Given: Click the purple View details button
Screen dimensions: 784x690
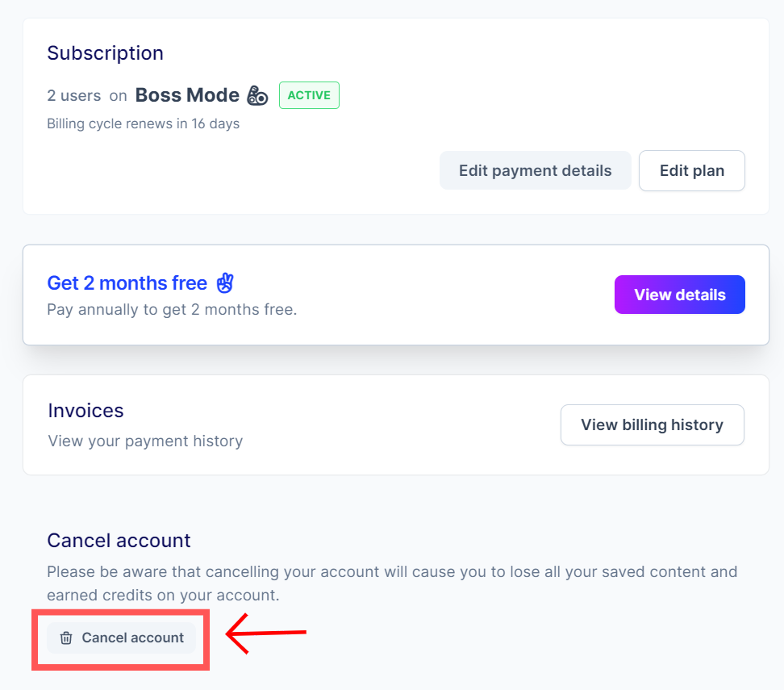Looking at the screenshot, I should point(680,295).
